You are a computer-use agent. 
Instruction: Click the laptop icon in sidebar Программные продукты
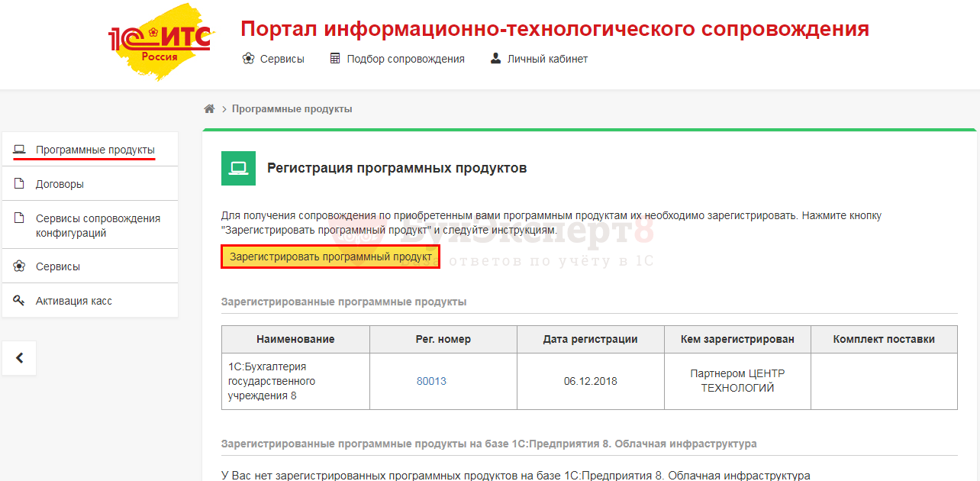(20, 150)
